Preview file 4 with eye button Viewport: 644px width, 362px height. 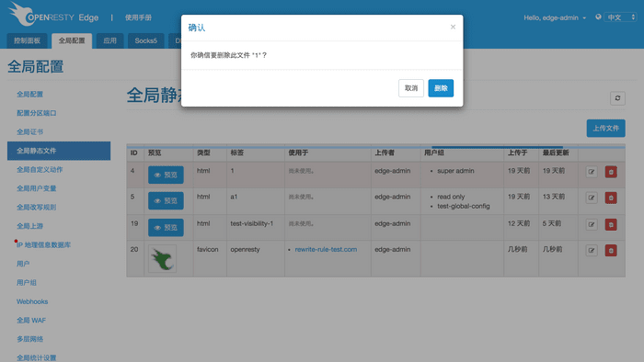click(x=166, y=175)
